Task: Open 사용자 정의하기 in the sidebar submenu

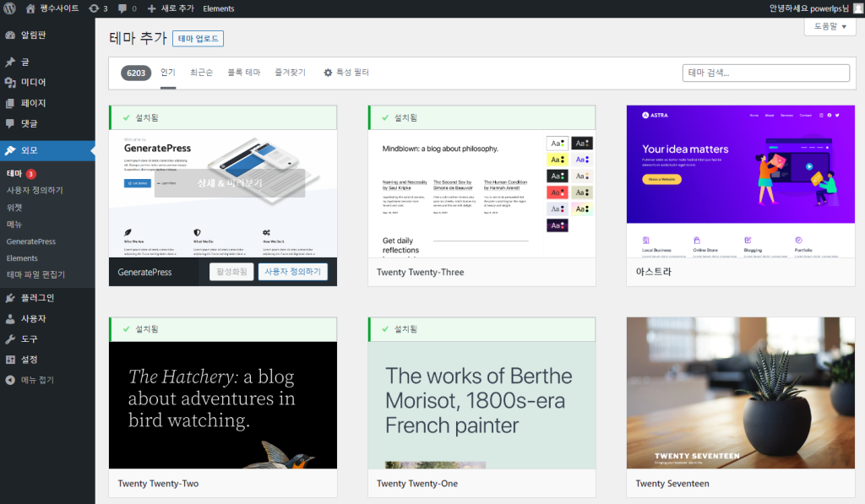Action: [35, 190]
